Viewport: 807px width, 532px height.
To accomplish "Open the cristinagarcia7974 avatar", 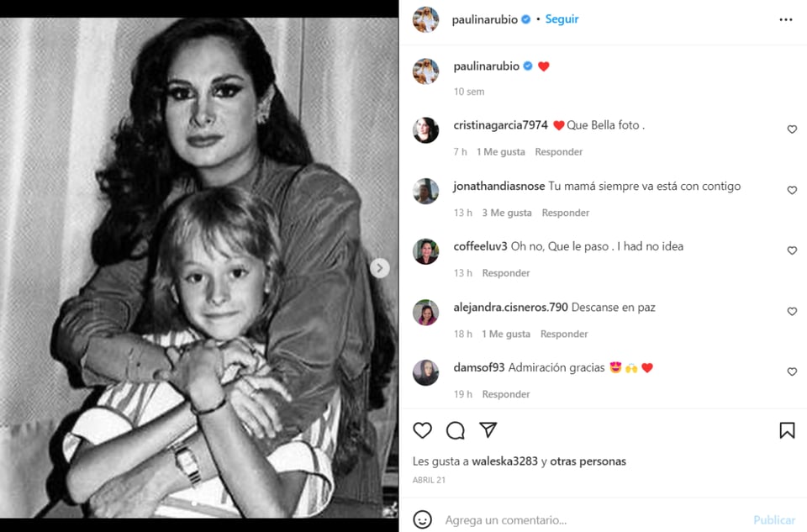I will coord(425,130).
